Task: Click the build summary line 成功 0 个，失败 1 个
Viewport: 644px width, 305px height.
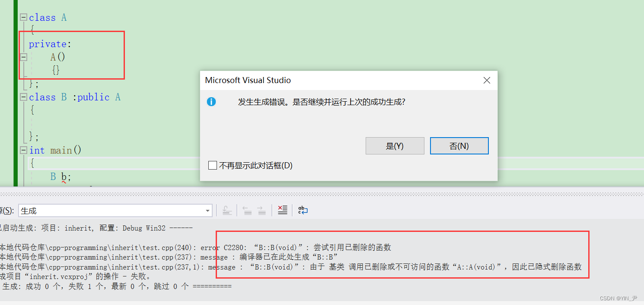Action: (x=116, y=286)
